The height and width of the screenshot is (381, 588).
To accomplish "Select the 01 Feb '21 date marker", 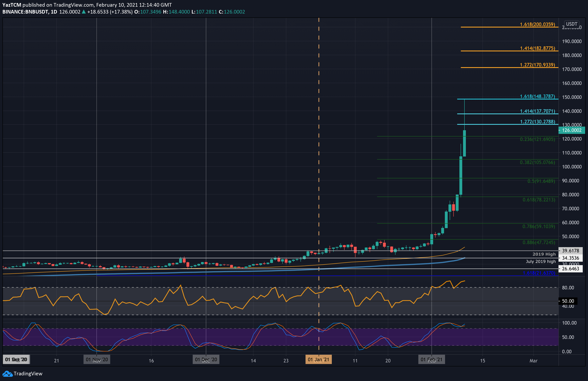I will click(431, 360).
